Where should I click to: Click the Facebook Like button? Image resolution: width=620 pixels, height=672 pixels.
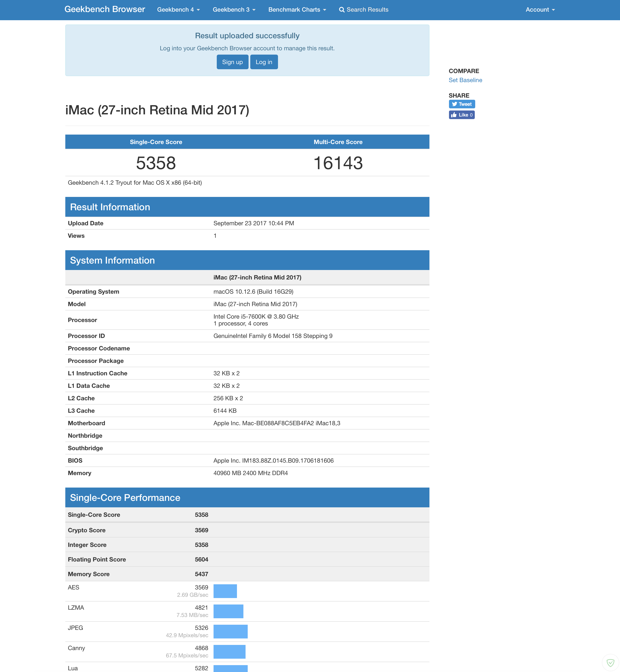pos(462,115)
